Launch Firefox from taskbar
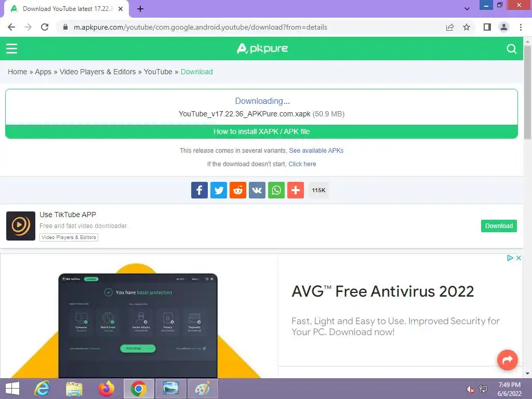This screenshot has width=532, height=399. point(107,389)
